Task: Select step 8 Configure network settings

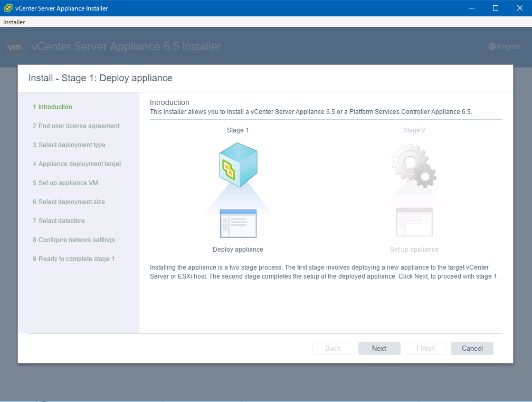Action: 74,240
